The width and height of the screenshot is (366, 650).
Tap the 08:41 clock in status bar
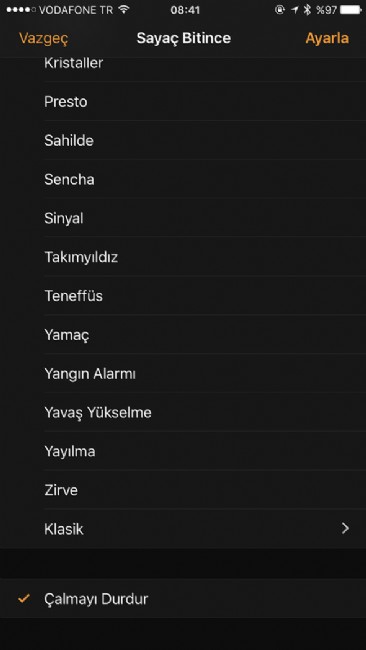point(185,10)
